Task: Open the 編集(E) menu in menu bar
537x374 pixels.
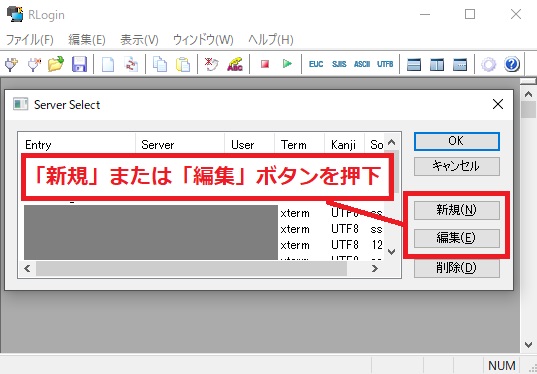Action: [87, 40]
